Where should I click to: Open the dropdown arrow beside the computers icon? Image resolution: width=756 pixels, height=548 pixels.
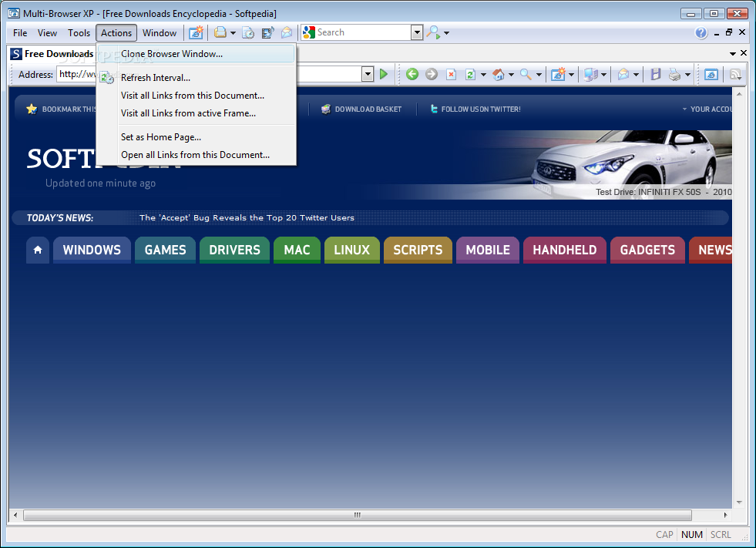(603, 74)
